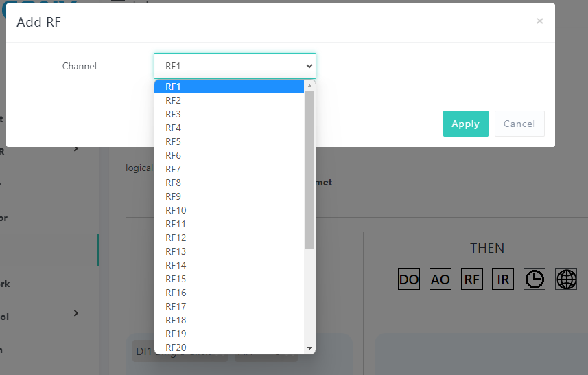Viewport: 588px width, 375px height.
Task: Click the IR action icon
Action: 503,279
